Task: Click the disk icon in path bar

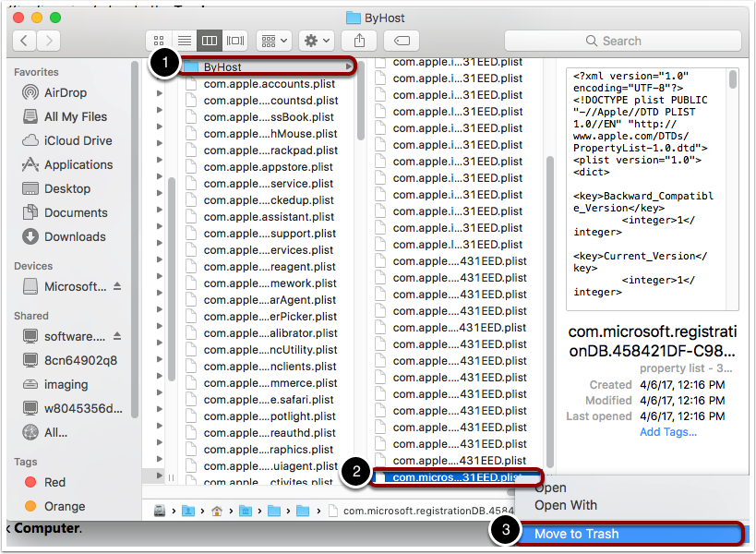Action: (x=160, y=511)
